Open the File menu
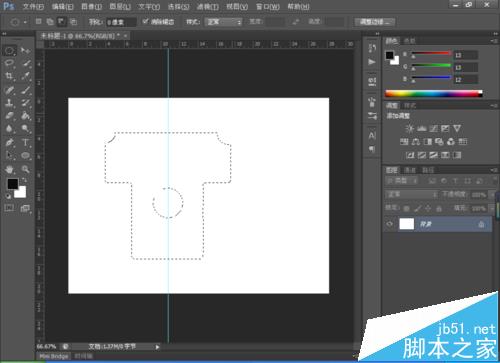 pyautogui.click(x=33, y=7)
